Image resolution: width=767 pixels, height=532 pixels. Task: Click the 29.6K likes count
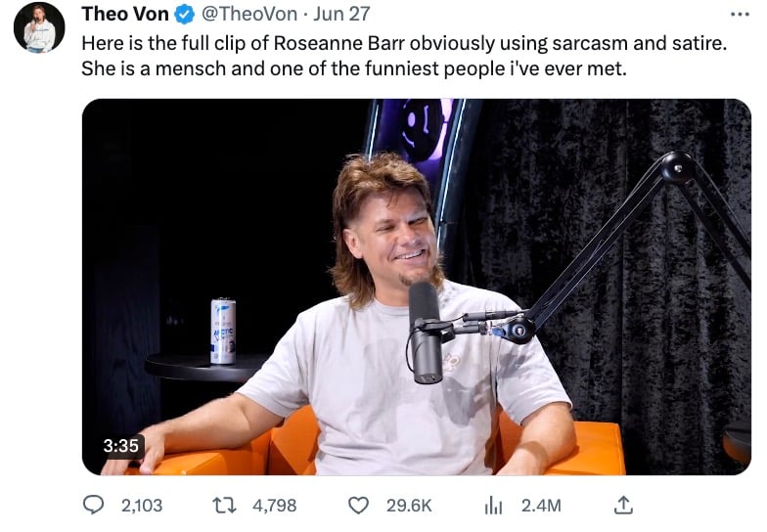(x=409, y=505)
